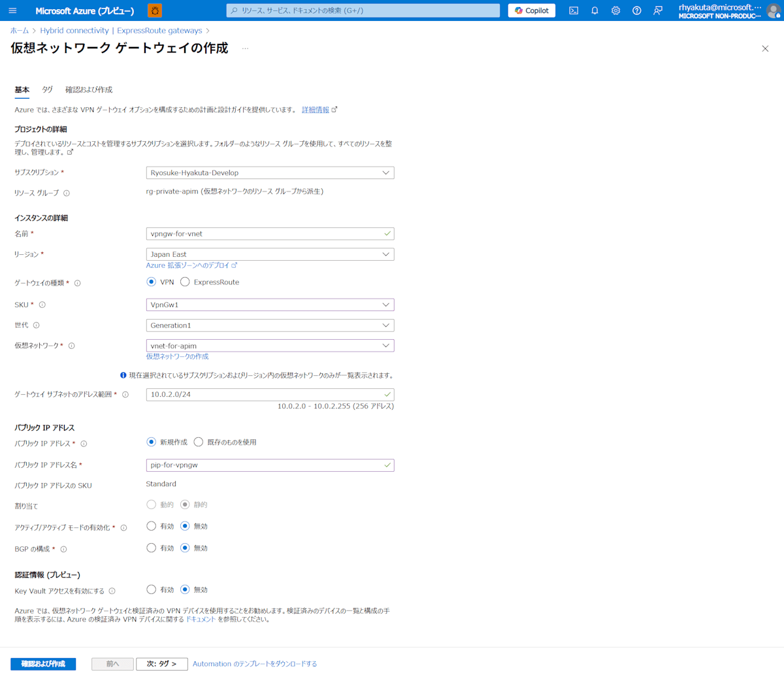Choose 既存のものを使用 for public IP address
This screenshot has height=681, width=784.
pos(199,442)
